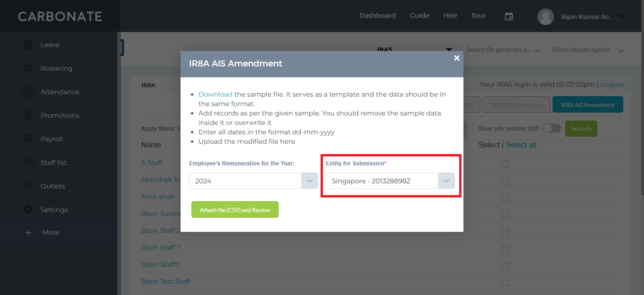
Task: Open the Leave sidebar icon
Action: pos(28,45)
